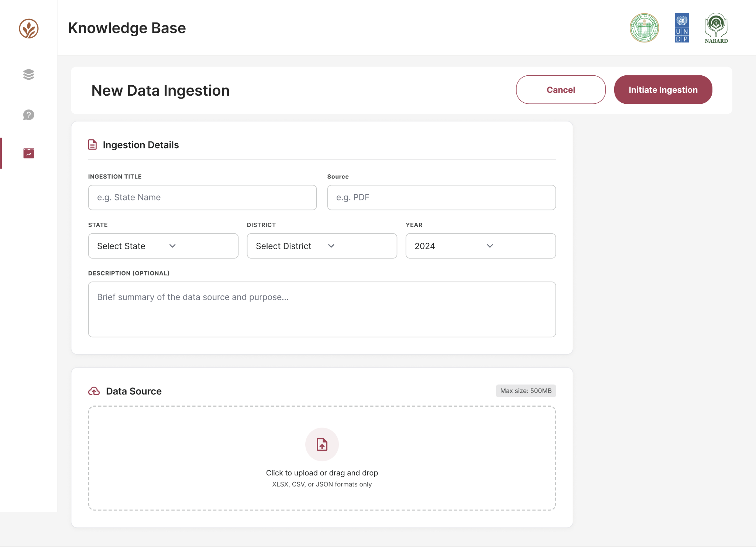Click the DISTRICT field label

(x=261, y=225)
